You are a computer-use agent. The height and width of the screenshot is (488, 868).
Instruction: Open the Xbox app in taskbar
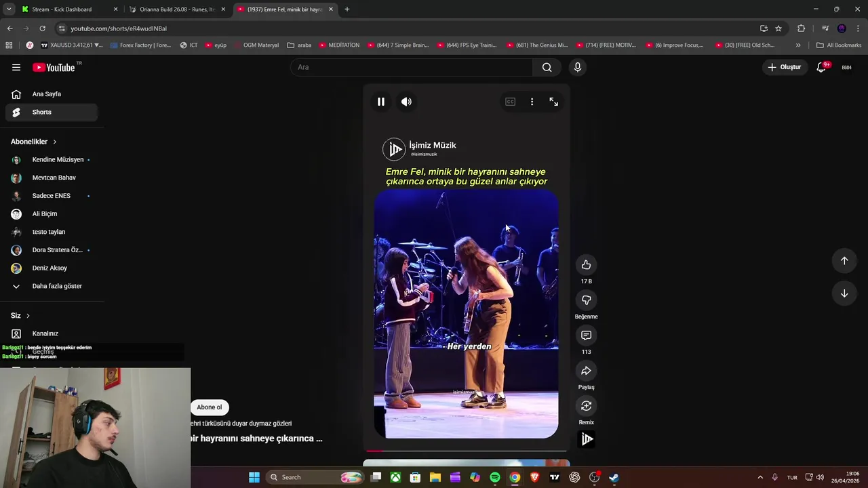[x=395, y=477]
